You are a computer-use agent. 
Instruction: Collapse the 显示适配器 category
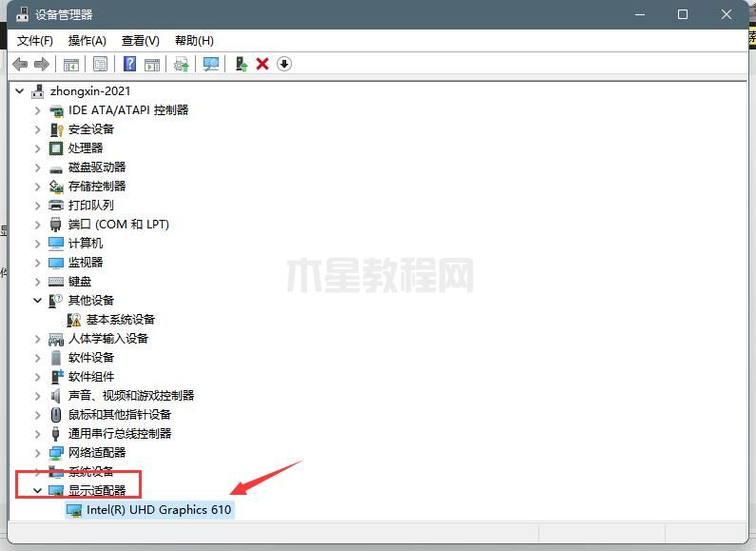[x=38, y=491]
